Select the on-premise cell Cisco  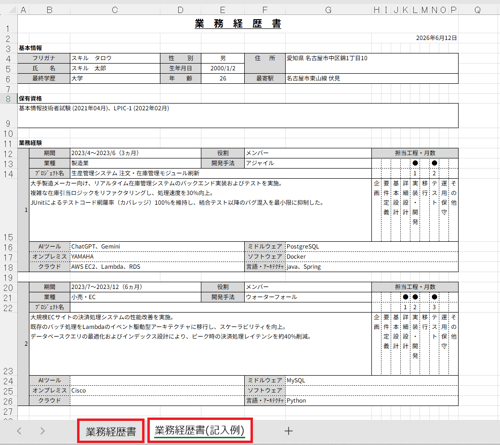pos(157,391)
